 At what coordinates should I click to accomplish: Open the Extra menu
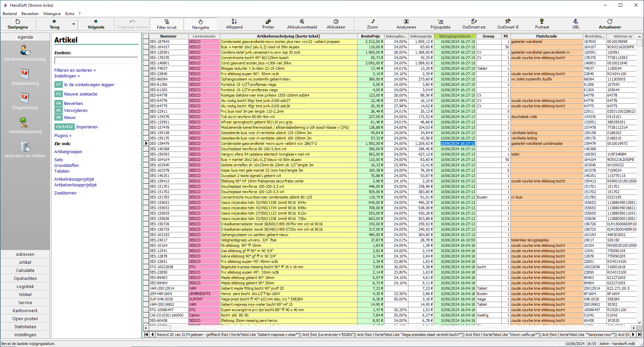coord(69,14)
